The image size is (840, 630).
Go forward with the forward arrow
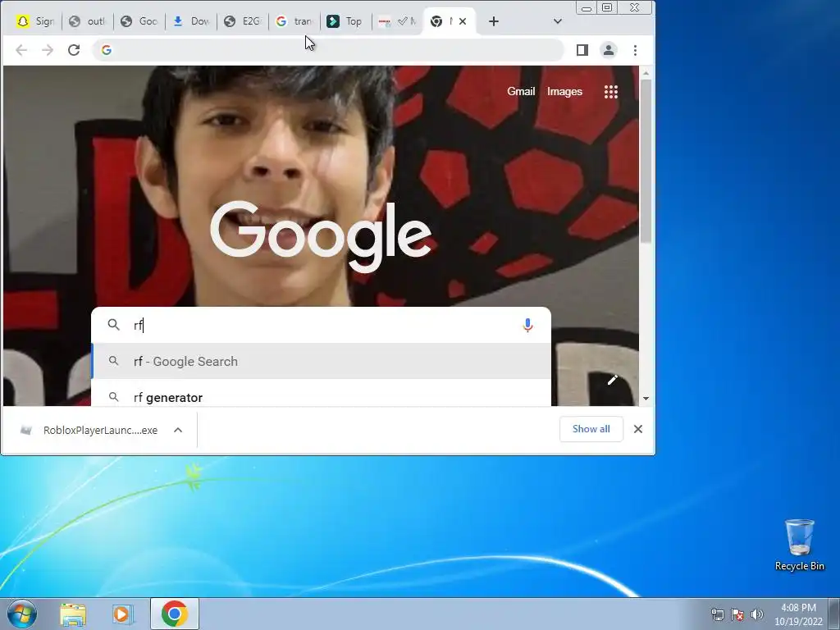(x=48, y=50)
